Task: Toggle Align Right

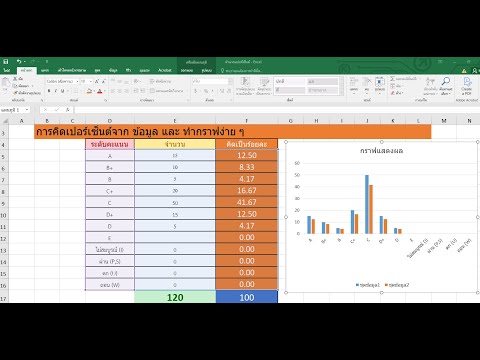Action: click(126, 91)
